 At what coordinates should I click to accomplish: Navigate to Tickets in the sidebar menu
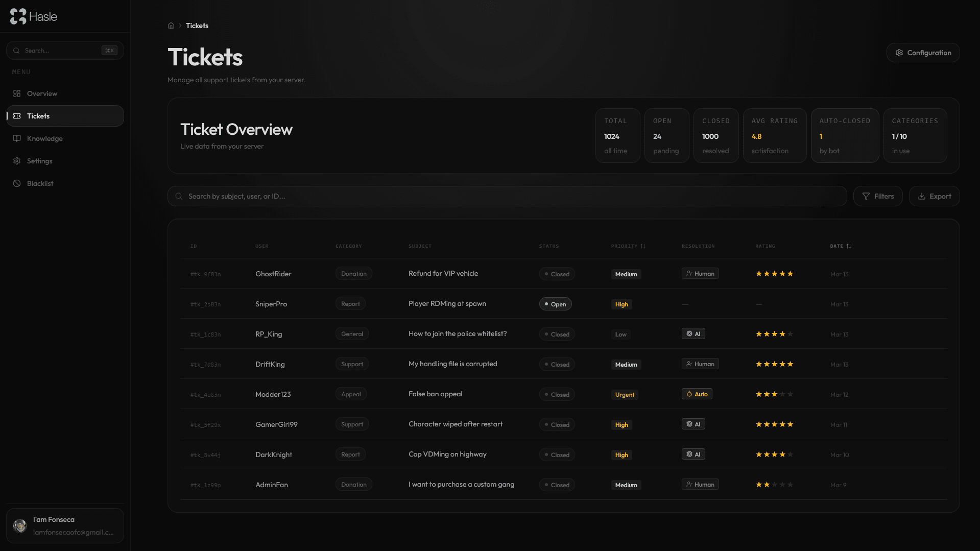pyautogui.click(x=37, y=116)
